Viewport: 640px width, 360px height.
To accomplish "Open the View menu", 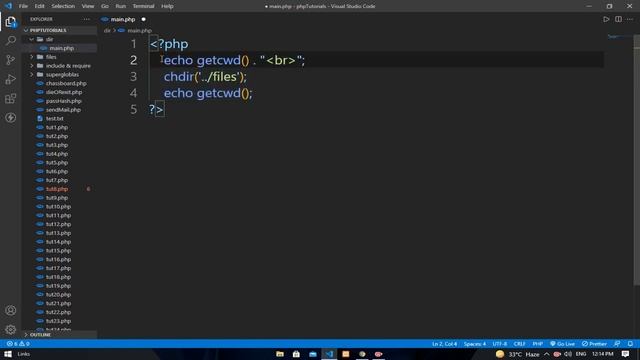I will (88, 6).
